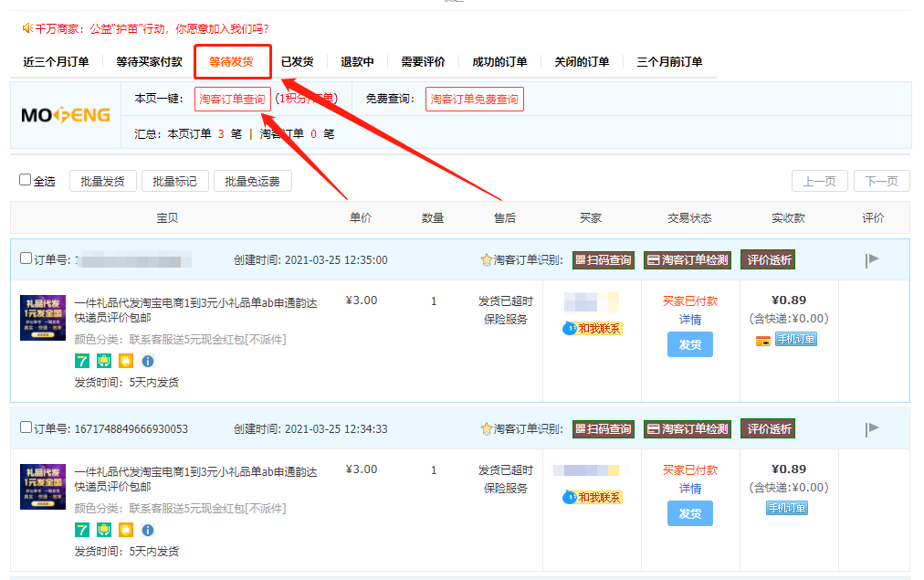Check order 1671748849666930053 checkbox
924x580 pixels.
26,427
